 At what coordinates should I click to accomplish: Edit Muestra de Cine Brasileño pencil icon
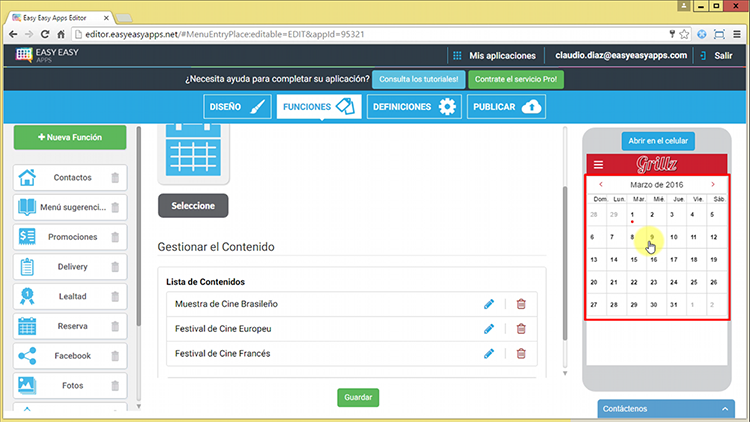coord(489,304)
